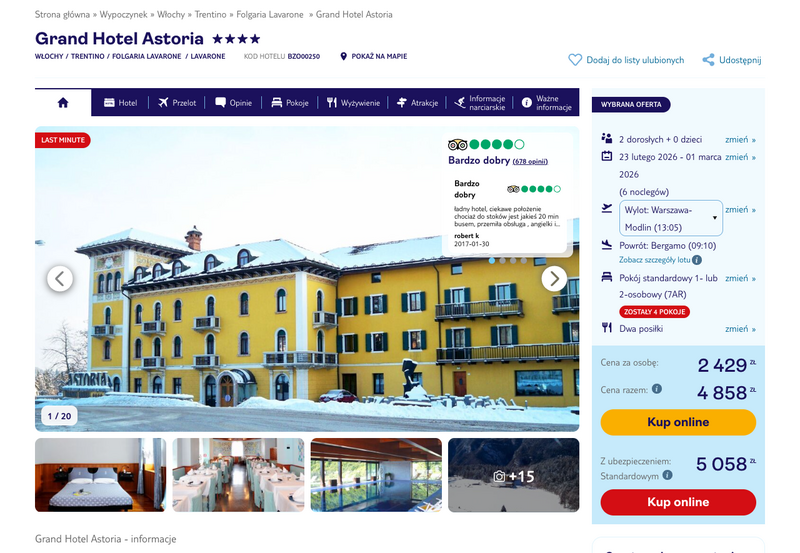Screen dimensions: 800x553
Task: Open the Wyżywienie tab
Action: [x=353, y=103]
